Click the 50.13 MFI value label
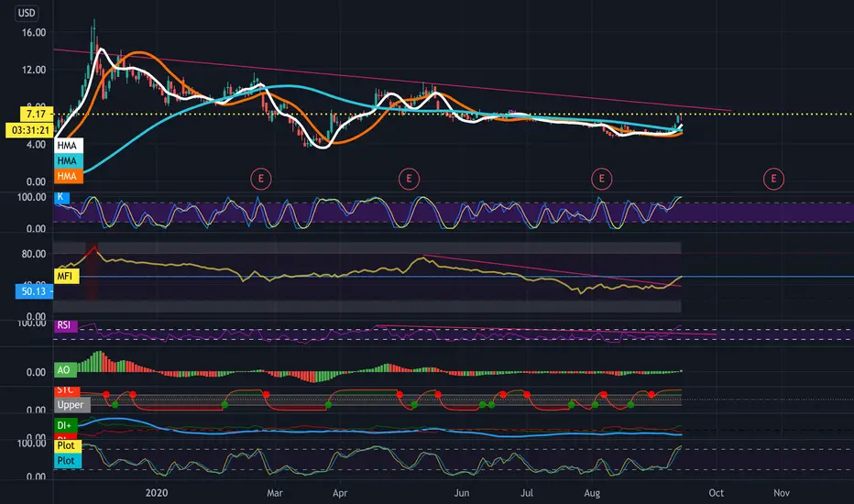 click(34, 291)
